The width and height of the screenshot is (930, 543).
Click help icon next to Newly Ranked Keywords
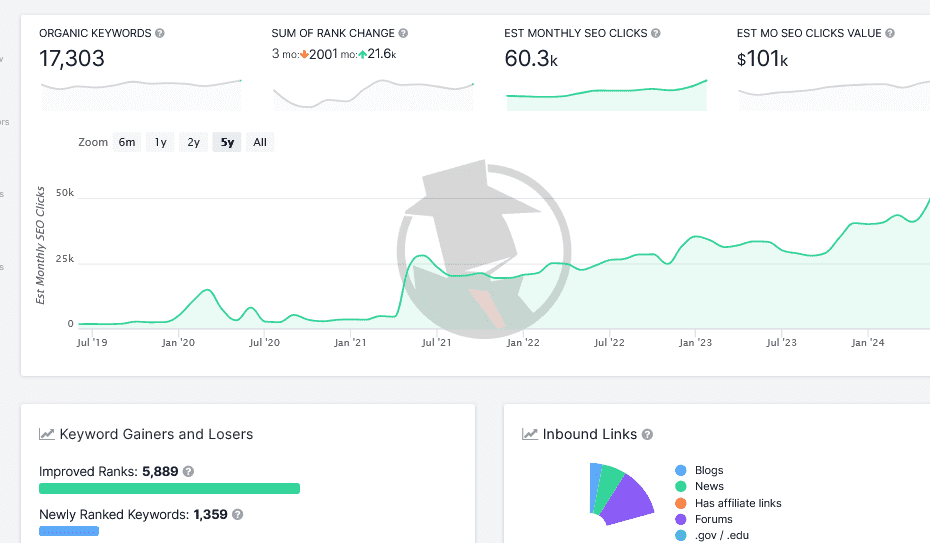(237, 514)
